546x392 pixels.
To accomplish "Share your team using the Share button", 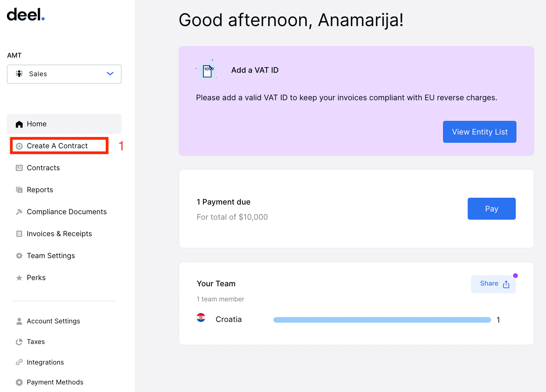I will coord(493,284).
